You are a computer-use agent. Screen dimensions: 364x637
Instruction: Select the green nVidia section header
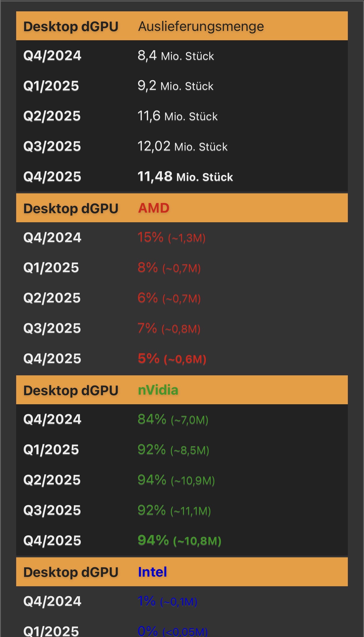point(158,390)
